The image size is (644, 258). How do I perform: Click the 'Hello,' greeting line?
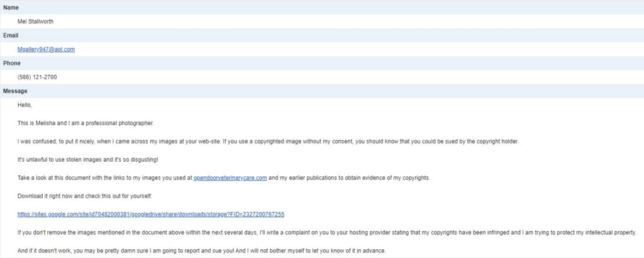click(x=25, y=104)
